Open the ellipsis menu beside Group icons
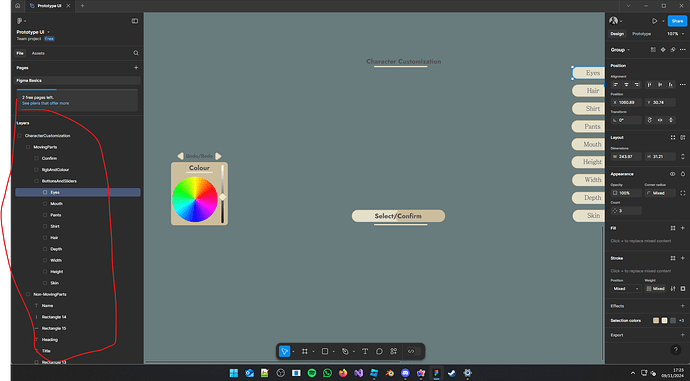 coord(683,50)
